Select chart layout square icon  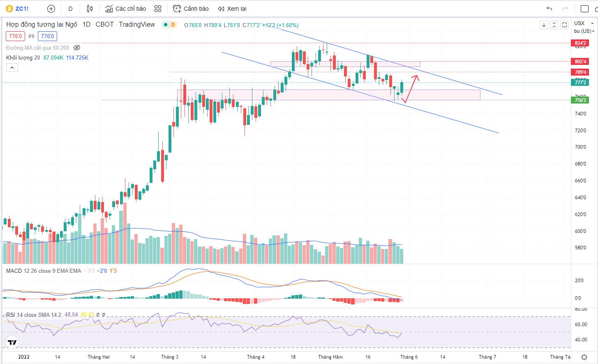584,9
